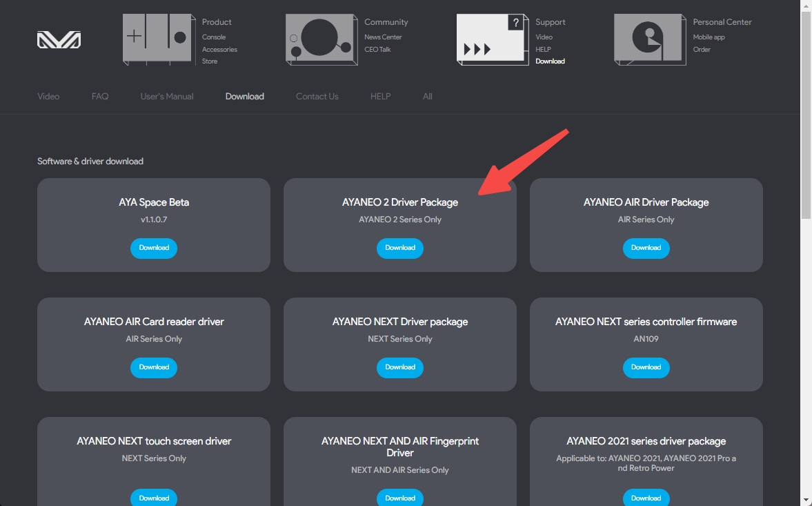Select the Download tab
This screenshot has height=506, width=812.
(244, 97)
